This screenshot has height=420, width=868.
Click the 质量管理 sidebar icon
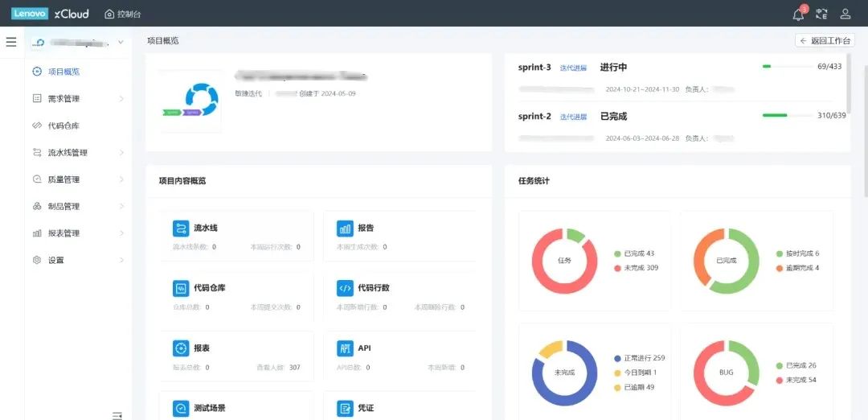point(37,179)
